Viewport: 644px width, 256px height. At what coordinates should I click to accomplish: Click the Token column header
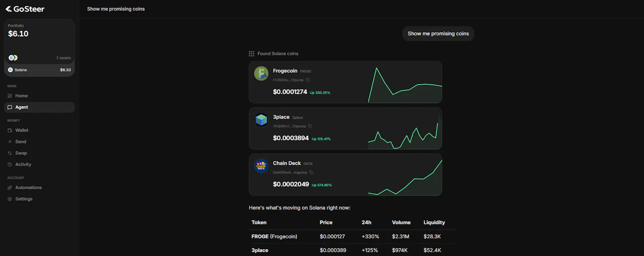(259, 223)
